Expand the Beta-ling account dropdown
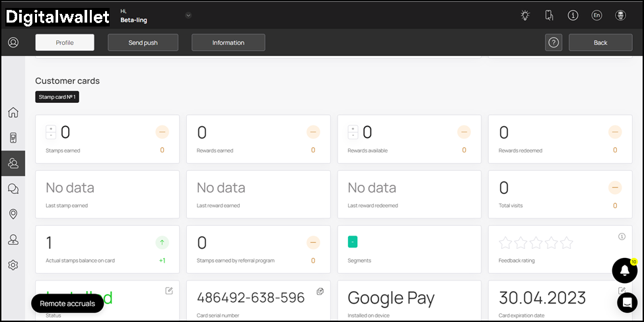Image resolution: width=644 pixels, height=322 pixels. click(188, 15)
